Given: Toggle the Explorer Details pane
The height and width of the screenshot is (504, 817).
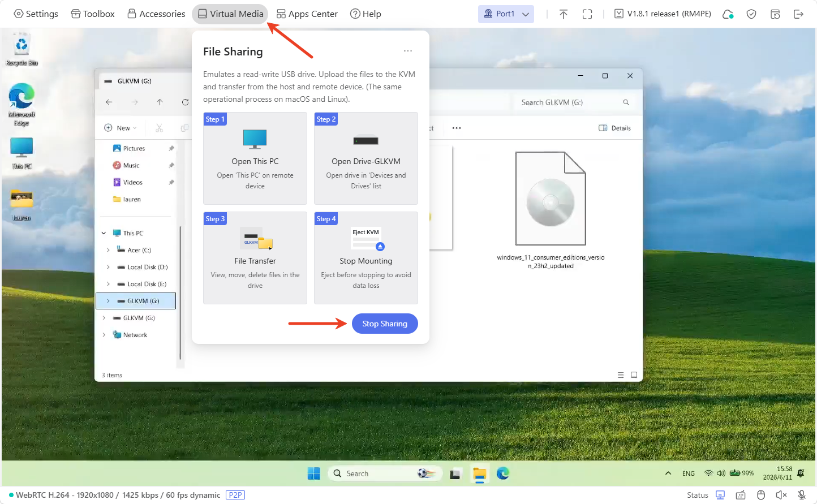Looking at the screenshot, I should click(x=615, y=128).
